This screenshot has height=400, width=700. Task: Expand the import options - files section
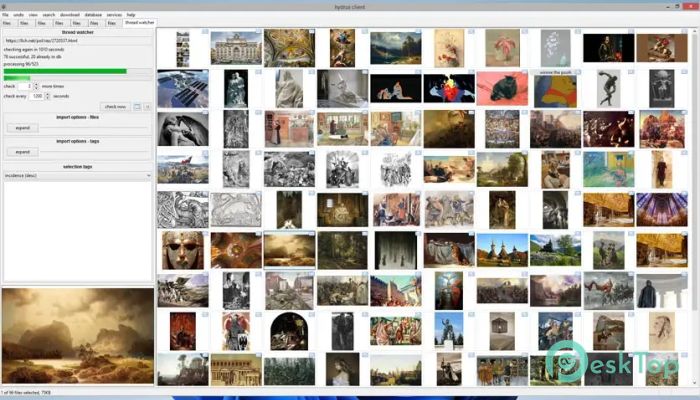click(22, 128)
